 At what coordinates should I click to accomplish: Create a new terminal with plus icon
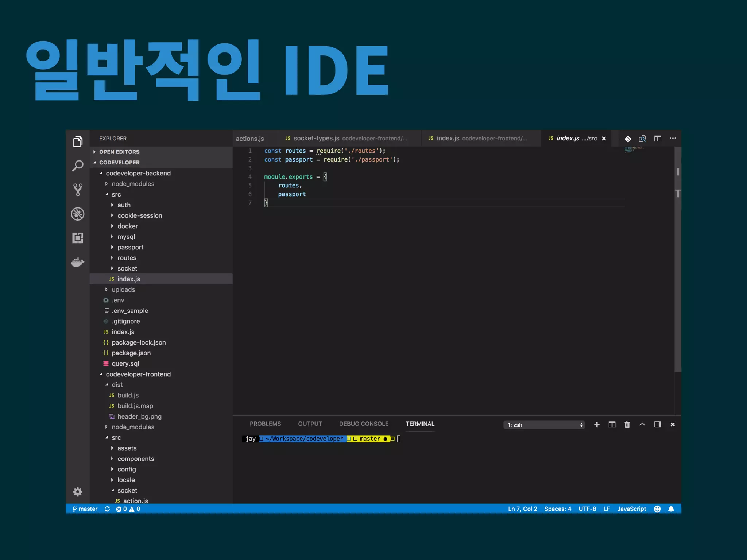pos(597,424)
